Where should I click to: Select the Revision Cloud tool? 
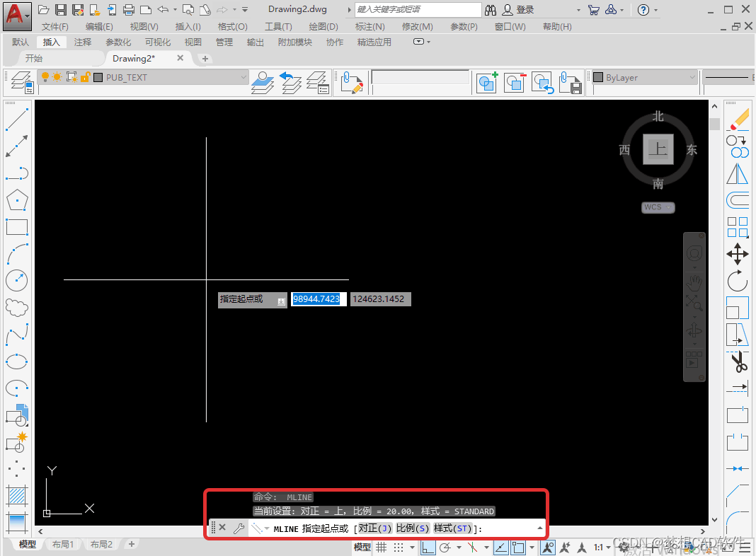click(17, 308)
